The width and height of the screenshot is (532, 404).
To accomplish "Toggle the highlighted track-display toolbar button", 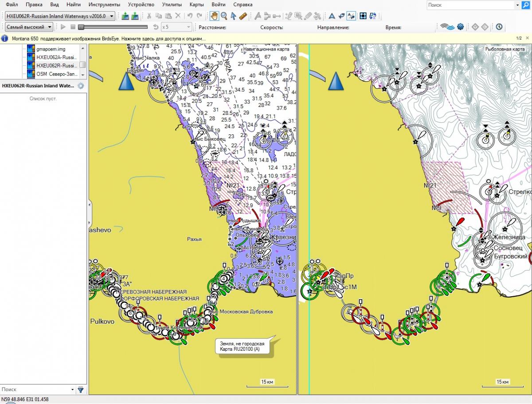I will tap(351, 16).
